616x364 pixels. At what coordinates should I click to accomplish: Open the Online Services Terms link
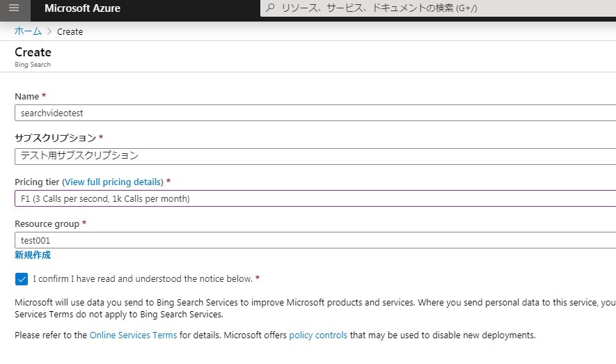click(133, 335)
